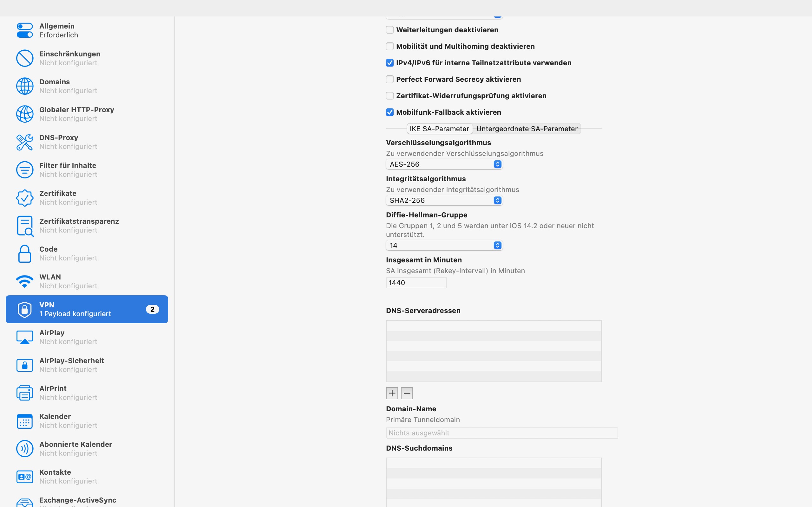Click the Einschränkungen prohibition icon

point(24,58)
